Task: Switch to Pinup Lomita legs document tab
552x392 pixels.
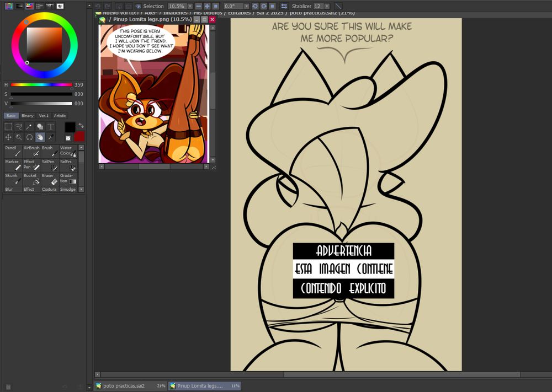Action: point(204,386)
